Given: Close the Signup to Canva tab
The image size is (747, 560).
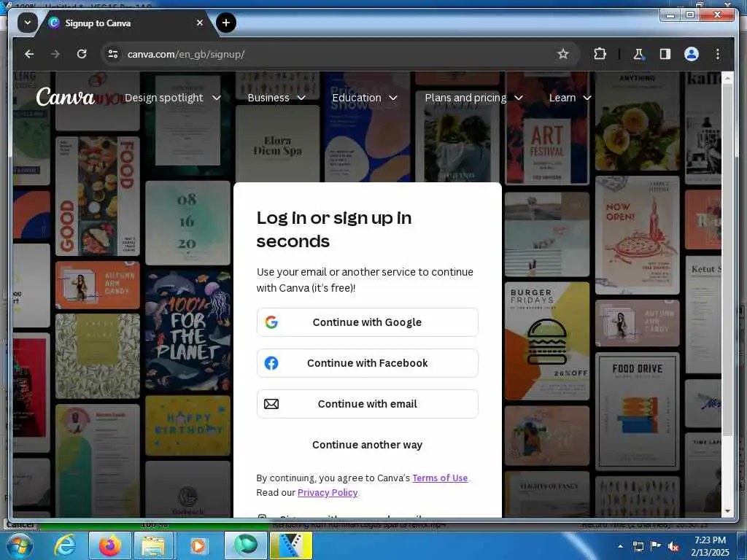Looking at the screenshot, I should 200,23.
